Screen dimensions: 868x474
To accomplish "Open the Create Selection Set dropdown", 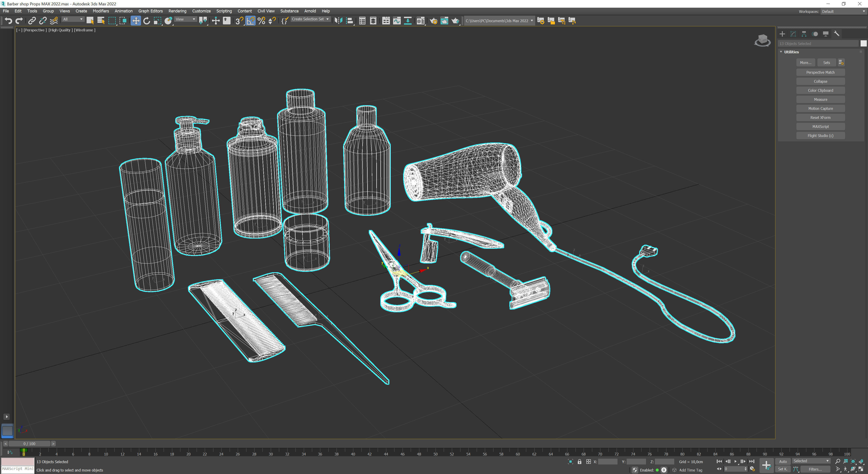I will [x=310, y=19].
